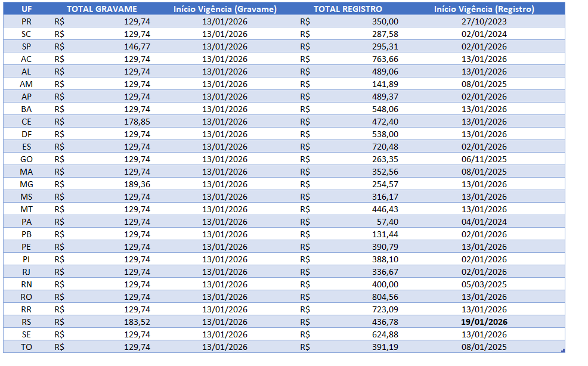Select the bold 19/01/2026 date cell
The height and width of the screenshot is (366, 588).
(x=484, y=322)
